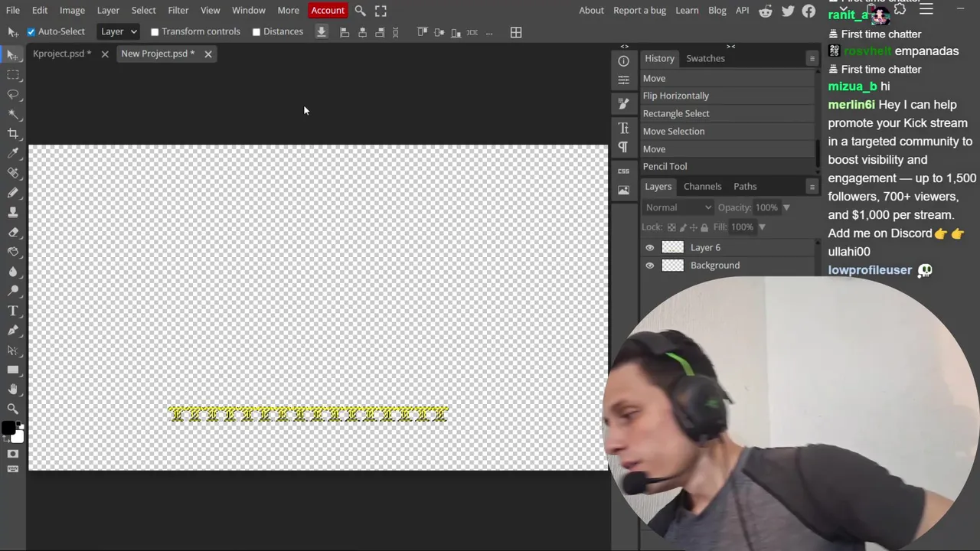Toggle lock all padlock icon
980x551 pixels.
[x=704, y=227]
